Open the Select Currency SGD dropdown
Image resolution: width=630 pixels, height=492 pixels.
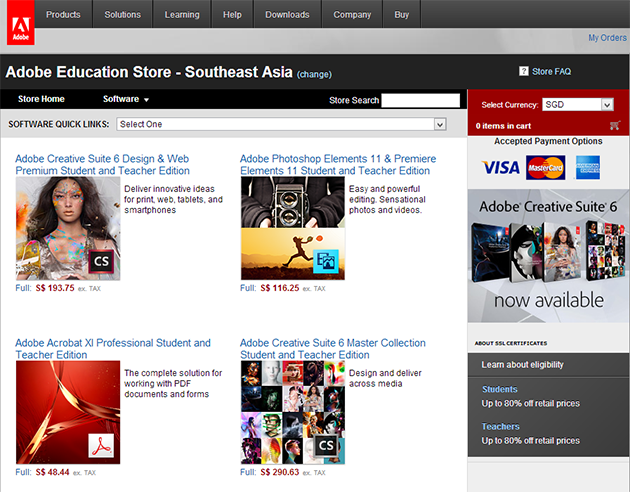(577, 104)
